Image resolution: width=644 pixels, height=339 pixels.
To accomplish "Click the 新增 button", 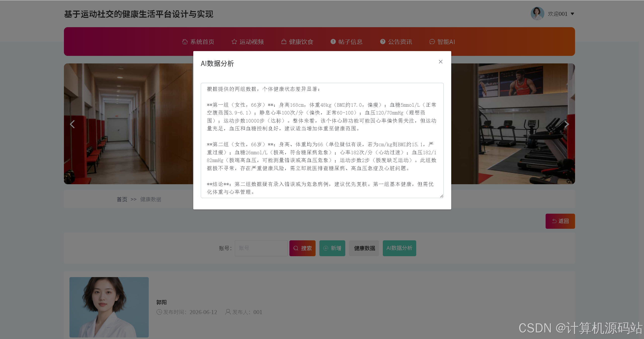I will (332, 248).
